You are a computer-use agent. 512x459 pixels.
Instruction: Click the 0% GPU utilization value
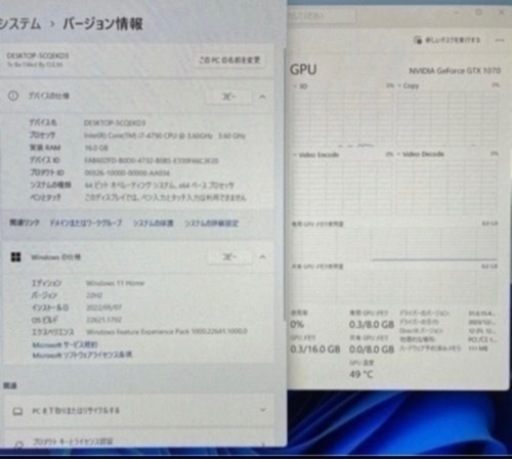pyautogui.click(x=297, y=324)
